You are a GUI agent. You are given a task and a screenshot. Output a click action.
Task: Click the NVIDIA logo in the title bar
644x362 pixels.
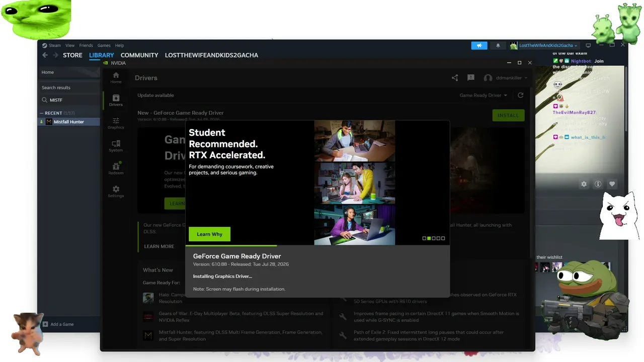coord(106,63)
